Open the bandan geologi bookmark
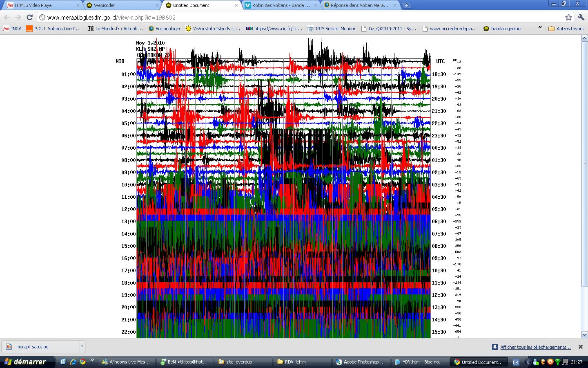The height and width of the screenshot is (368, 588). (x=503, y=29)
